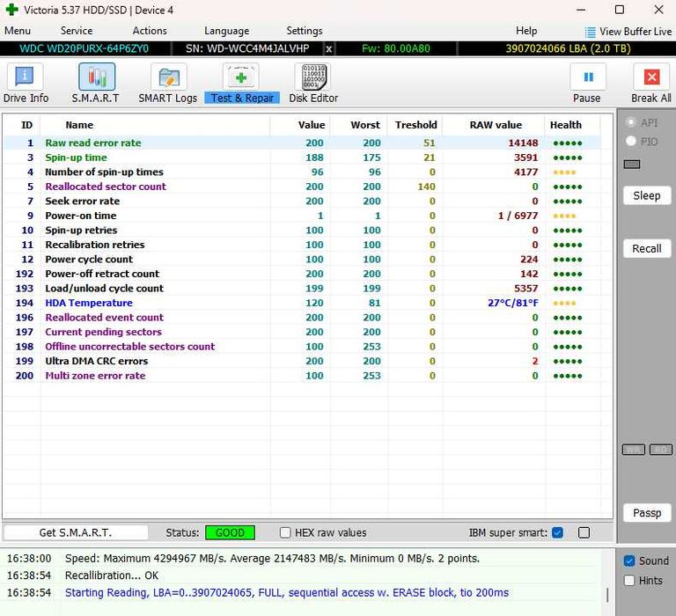Image resolution: width=676 pixels, height=616 pixels.
Task: Open the Drive Info panel
Action: point(26,84)
